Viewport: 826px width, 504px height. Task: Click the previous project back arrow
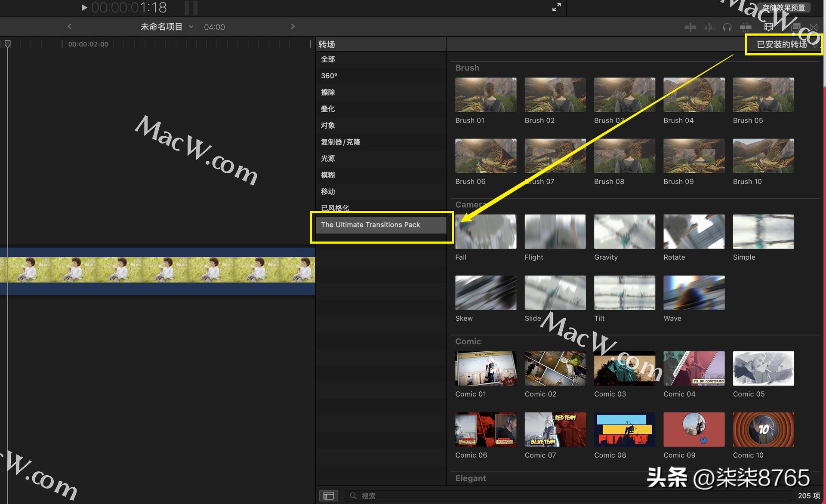pyautogui.click(x=70, y=26)
